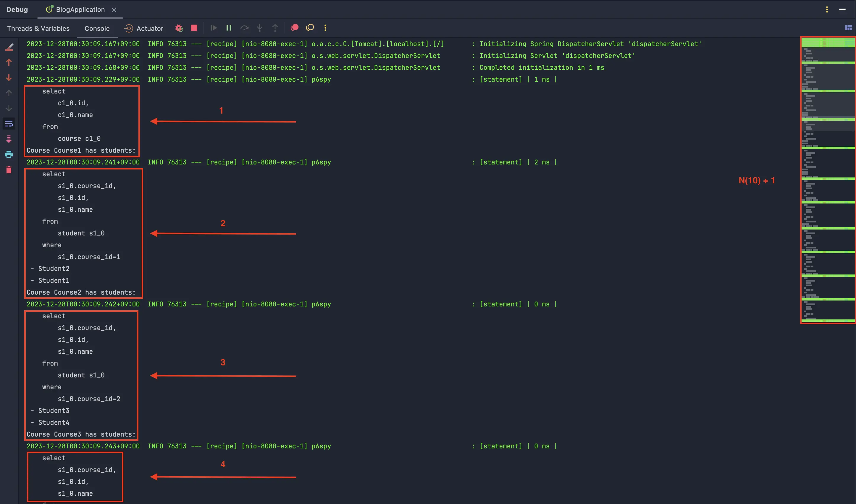856x504 pixels.
Task: Close the BlogApplication session tab
Action: [x=114, y=10]
